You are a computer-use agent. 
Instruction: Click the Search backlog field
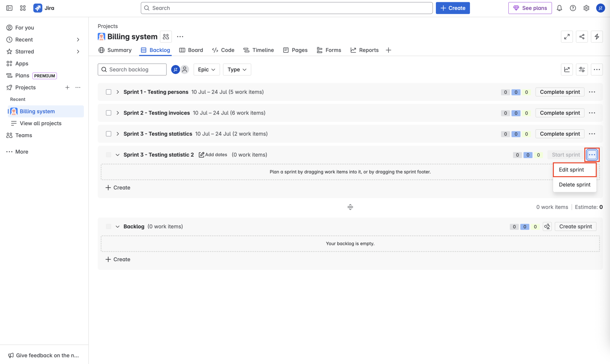(x=132, y=69)
